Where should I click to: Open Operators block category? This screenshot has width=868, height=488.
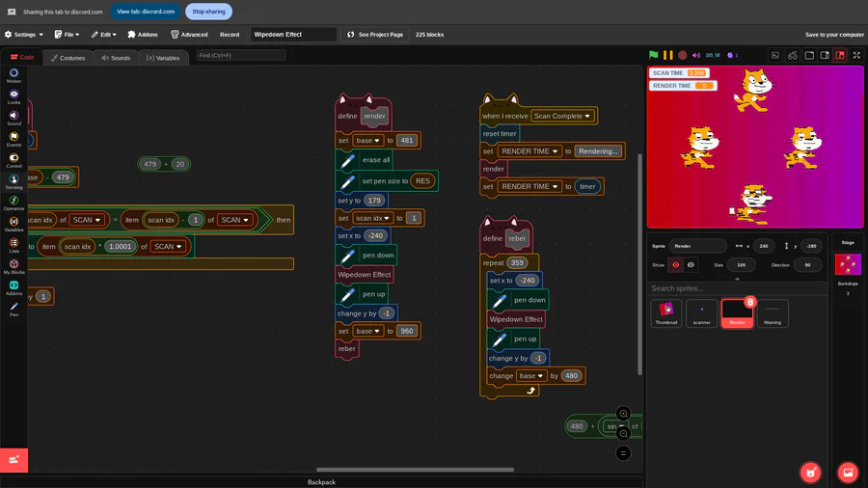(14, 203)
